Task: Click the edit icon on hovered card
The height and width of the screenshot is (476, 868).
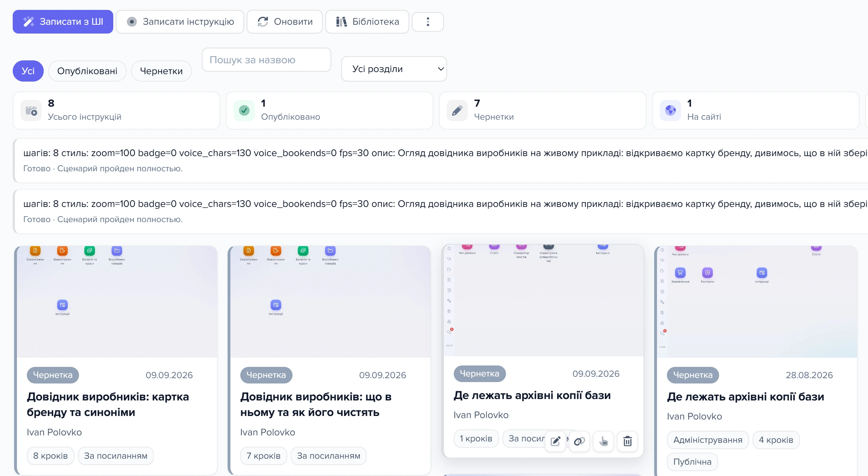Action: click(x=555, y=441)
